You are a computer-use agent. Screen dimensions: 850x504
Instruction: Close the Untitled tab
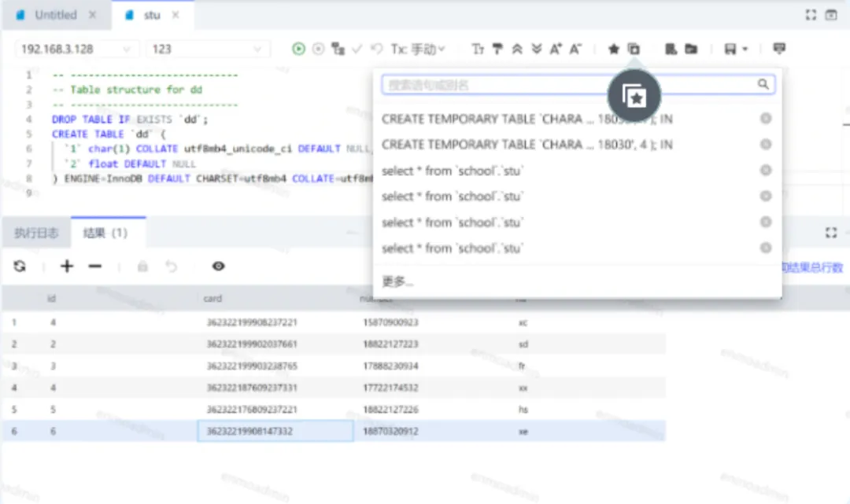pos(93,15)
